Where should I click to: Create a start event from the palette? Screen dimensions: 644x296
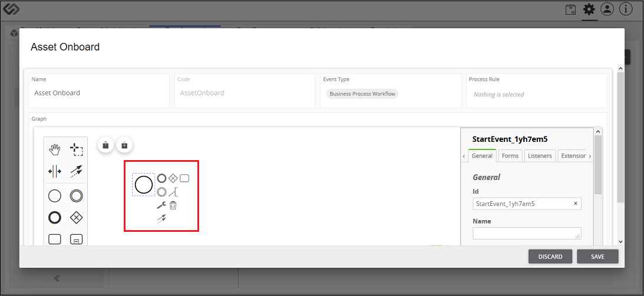coord(55,196)
